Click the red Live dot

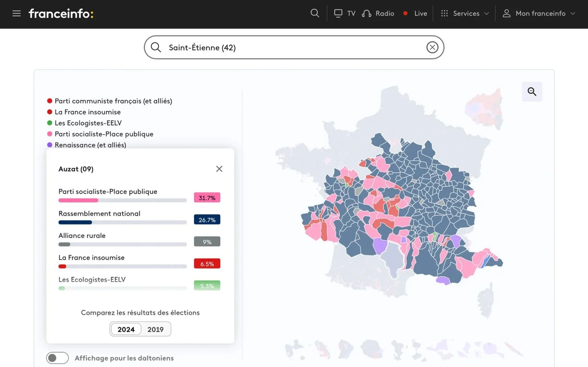coord(405,14)
